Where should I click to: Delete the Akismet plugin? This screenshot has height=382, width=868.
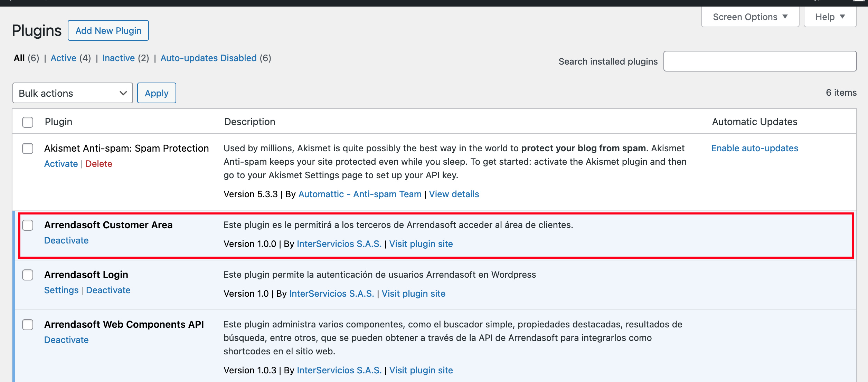pyautogui.click(x=99, y=164)
